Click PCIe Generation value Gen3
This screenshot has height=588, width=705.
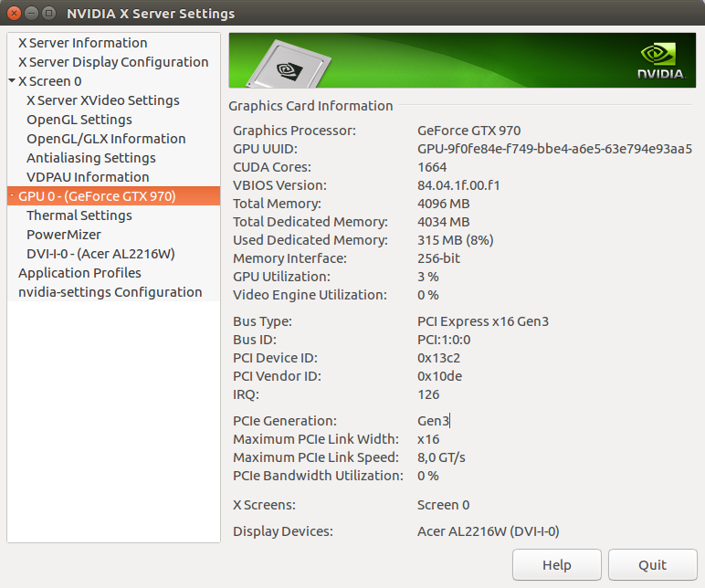[433, 421]
